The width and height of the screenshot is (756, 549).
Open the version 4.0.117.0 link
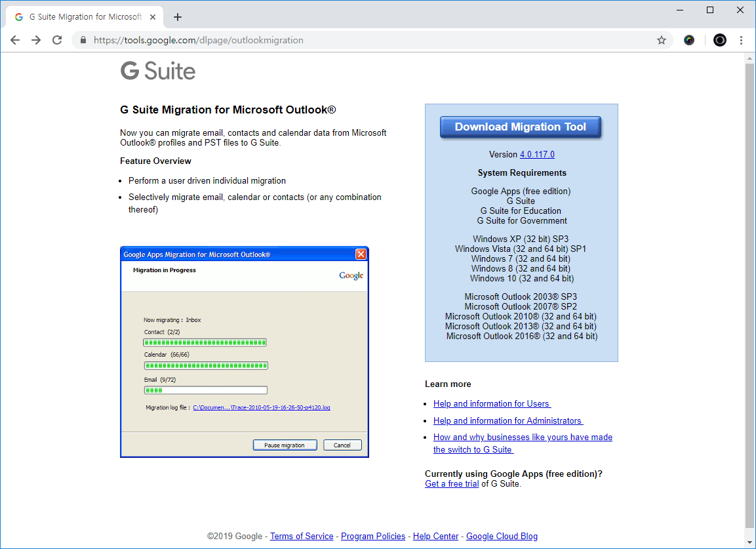(x=537, y=155)
